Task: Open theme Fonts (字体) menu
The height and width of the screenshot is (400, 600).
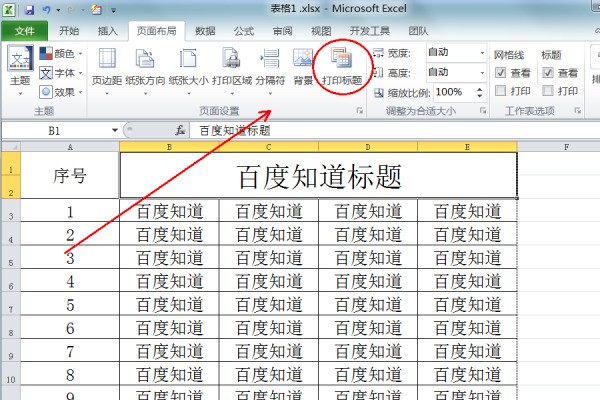Action: 61,73
